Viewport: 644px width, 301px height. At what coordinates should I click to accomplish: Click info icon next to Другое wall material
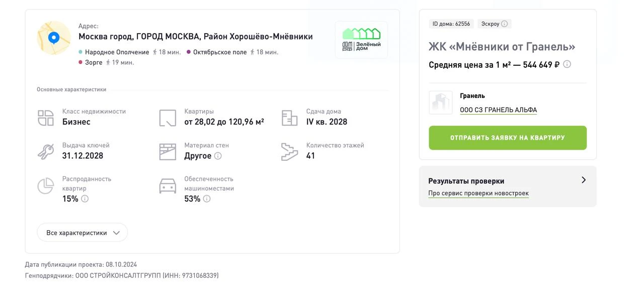click(x=218, y=156)
